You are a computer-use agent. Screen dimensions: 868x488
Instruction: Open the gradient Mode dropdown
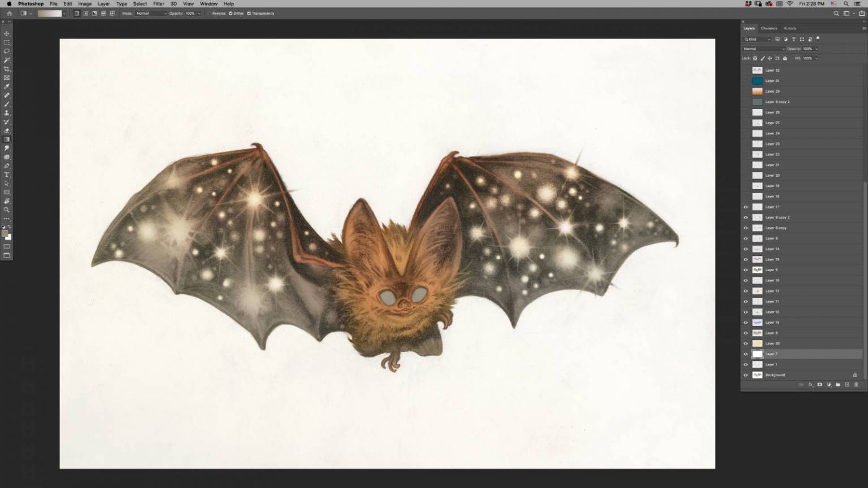click(x=151, y=14)
